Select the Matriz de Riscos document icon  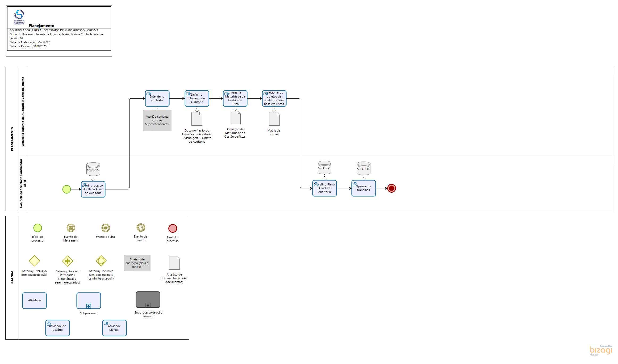click(274, 119)
